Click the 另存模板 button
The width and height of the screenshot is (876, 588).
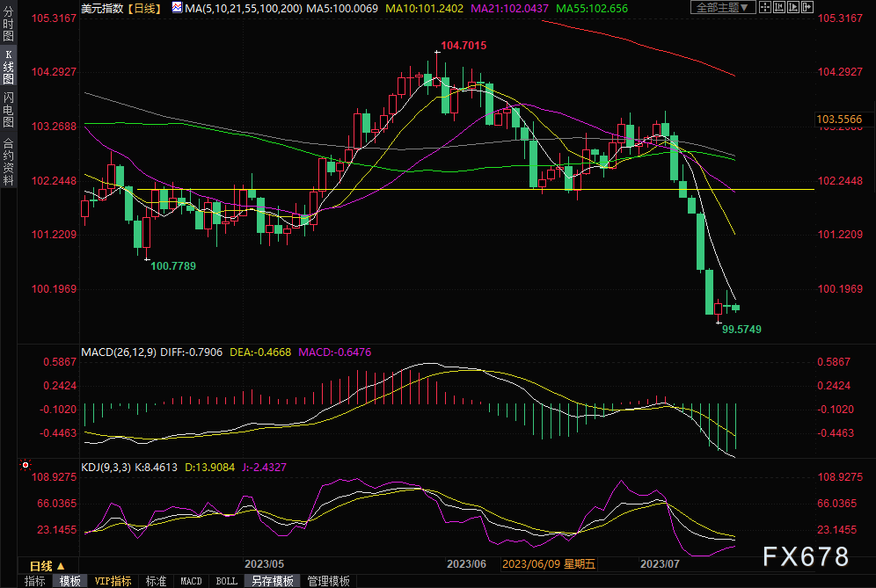(x=272, y=581)
